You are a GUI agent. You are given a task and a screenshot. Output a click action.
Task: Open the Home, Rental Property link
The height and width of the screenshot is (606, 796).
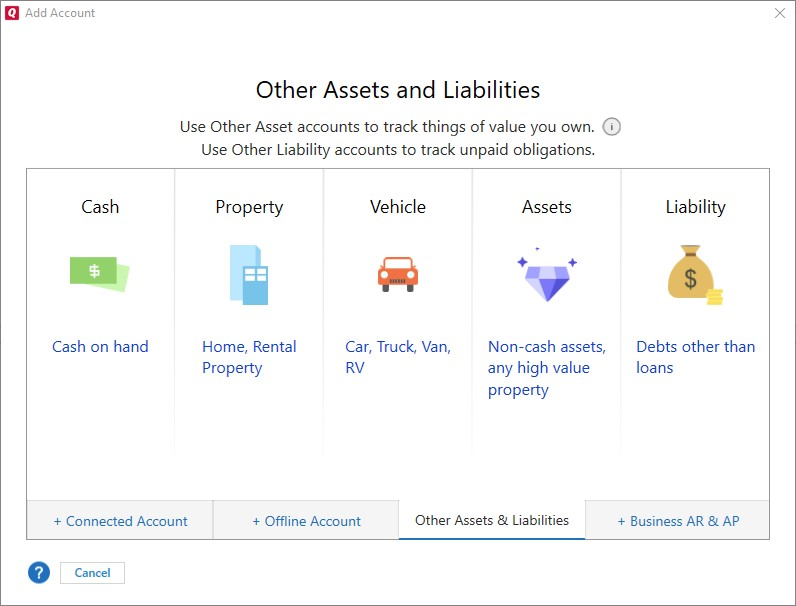(x=249, y=357)
